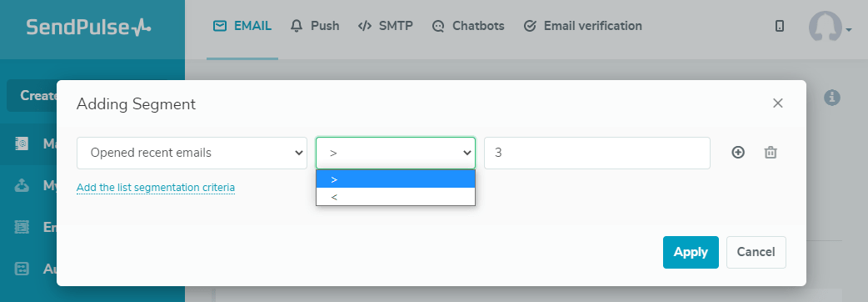Click the automation sidebar icon

click(22, 269)
